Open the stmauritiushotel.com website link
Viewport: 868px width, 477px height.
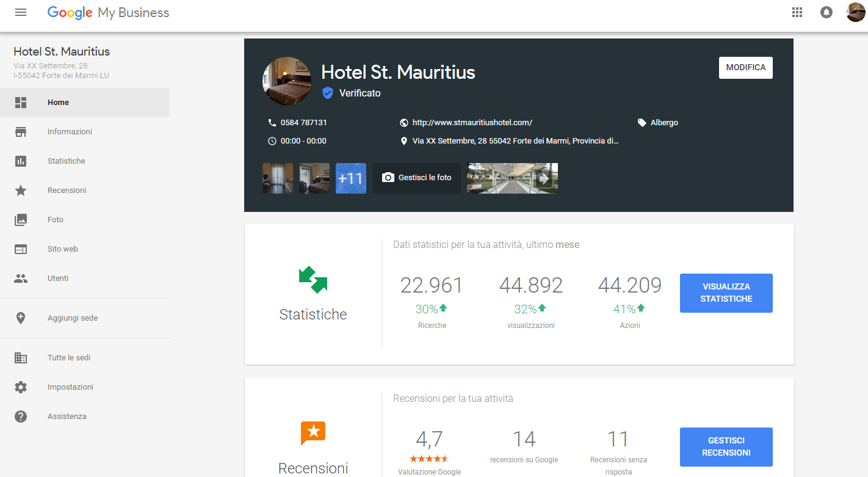pos(472,123)
